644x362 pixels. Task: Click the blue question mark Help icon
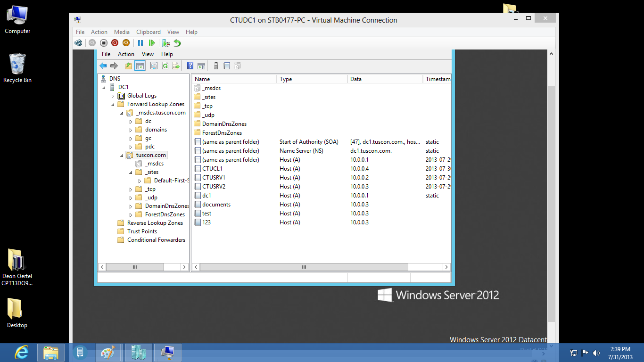click(x=190, y=66)
